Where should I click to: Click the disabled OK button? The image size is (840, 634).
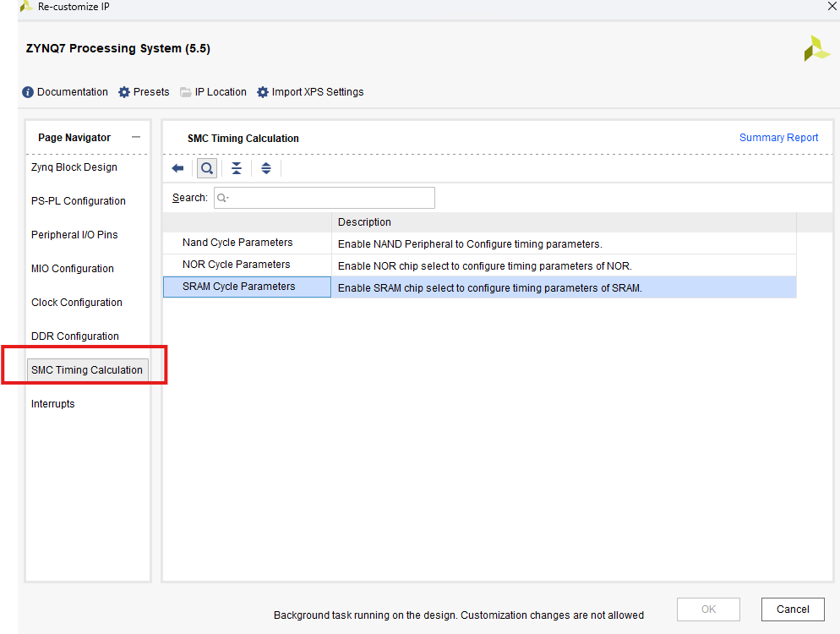tap(708, 609)
